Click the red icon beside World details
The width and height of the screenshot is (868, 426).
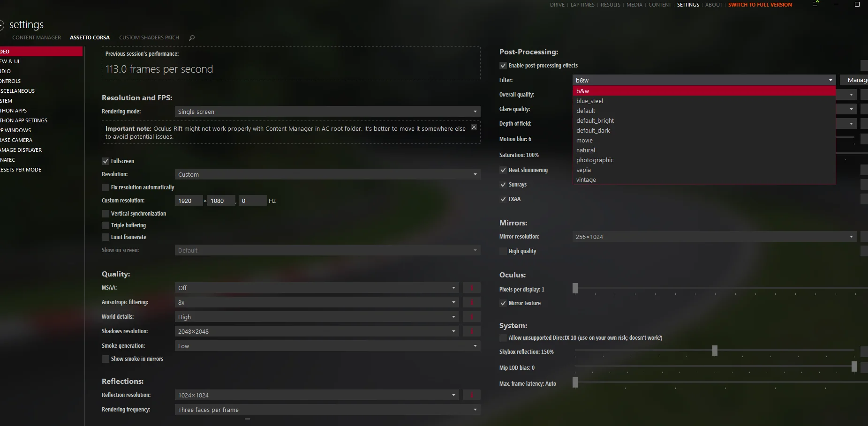click(471, 317)
